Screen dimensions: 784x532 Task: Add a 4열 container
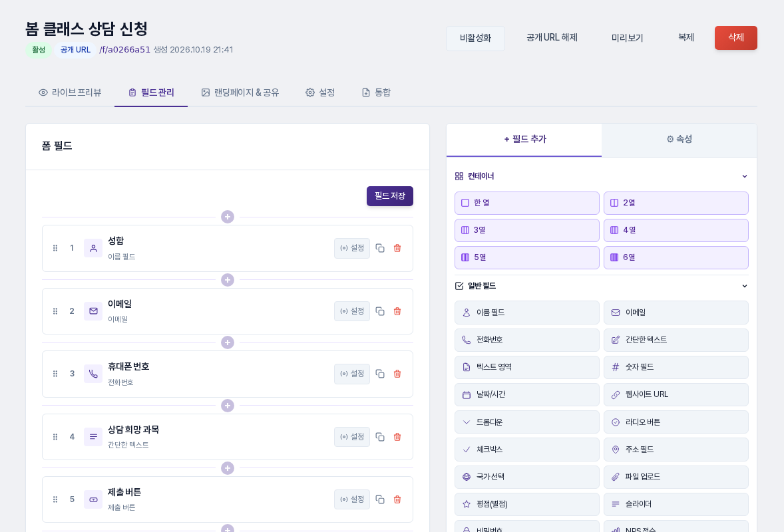click(x=676, y=230)
